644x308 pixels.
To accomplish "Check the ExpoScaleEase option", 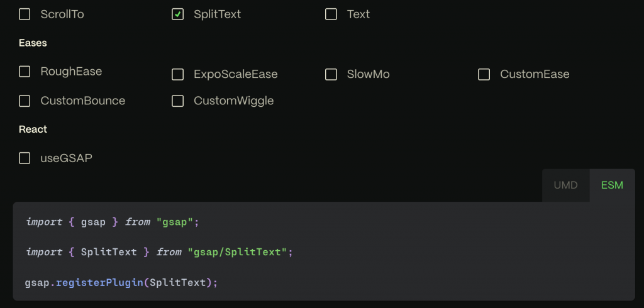I will coord(178,75).
